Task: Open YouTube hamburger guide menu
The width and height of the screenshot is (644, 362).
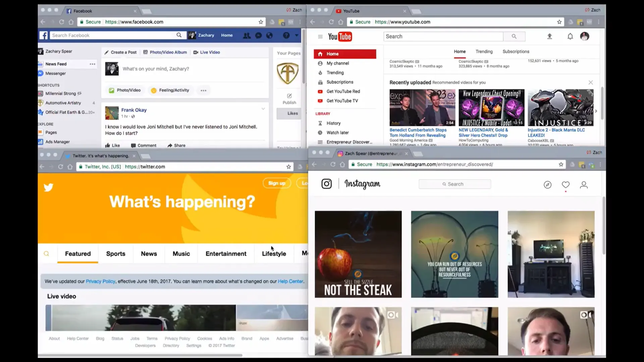Action: (x=320, y=37)
